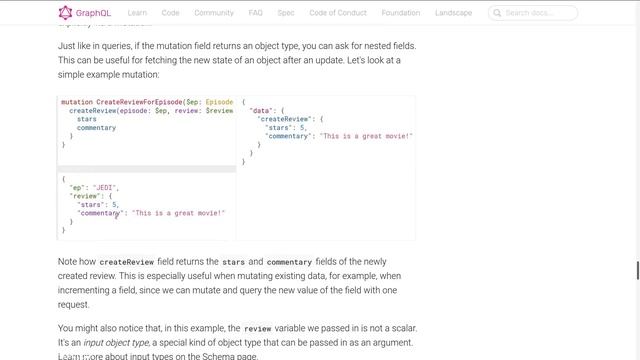Screen dimensions: 640x360
Task: Click the "ep": "JEDI" variable line
Action: [x=94, y=188]
